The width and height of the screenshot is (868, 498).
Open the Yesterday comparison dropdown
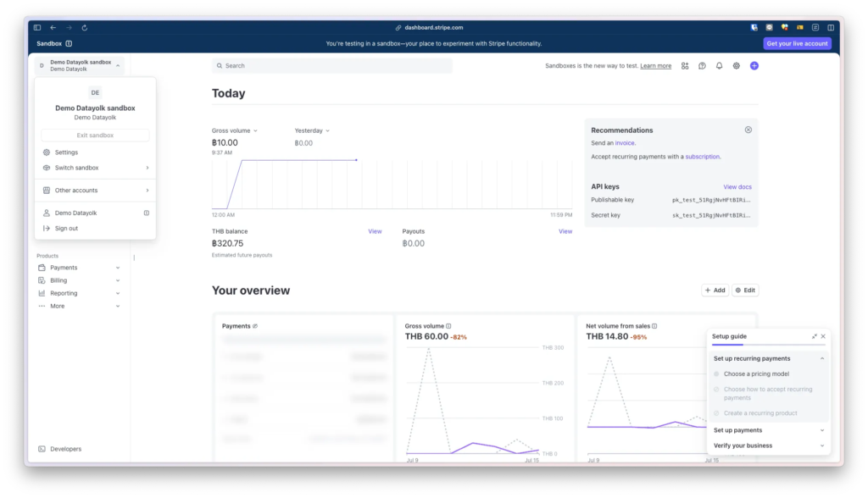(x=312, y=130)
